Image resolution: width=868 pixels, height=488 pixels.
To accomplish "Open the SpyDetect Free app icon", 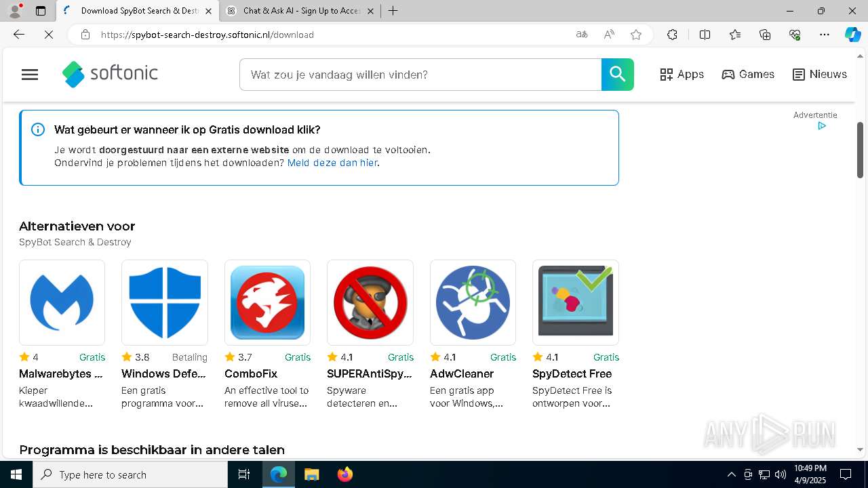I will click(x=576, y=302).
